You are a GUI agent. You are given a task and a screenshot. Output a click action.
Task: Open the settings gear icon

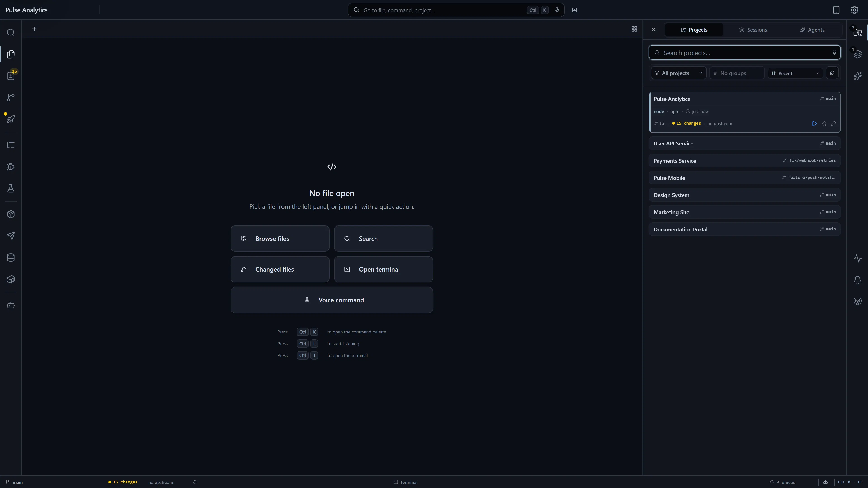854,10
